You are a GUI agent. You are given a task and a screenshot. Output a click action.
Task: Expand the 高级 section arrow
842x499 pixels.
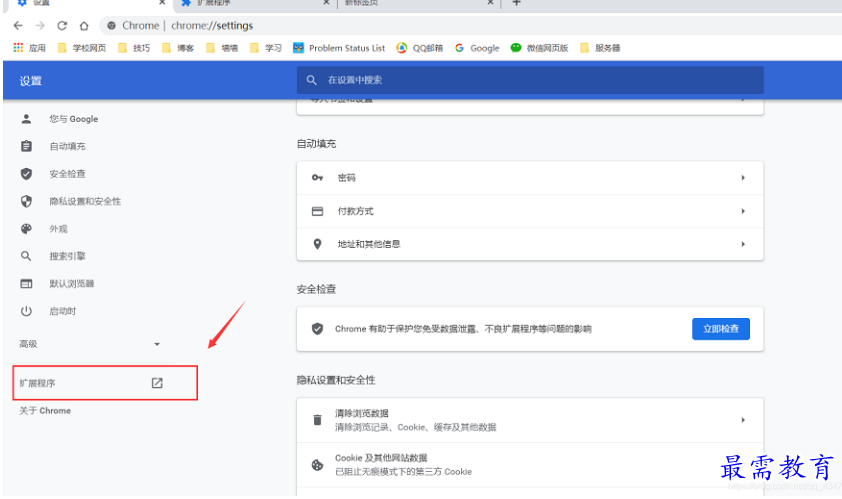tap(157, 344)
